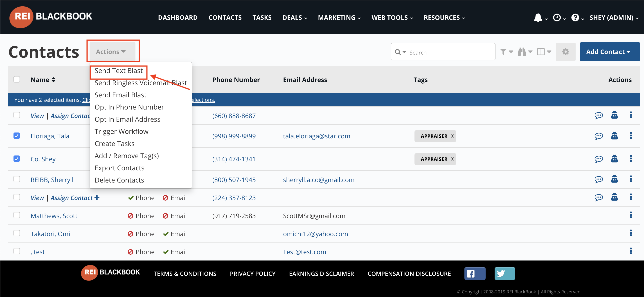Select Opt In Phone Number

pyautogui.click(x=129, y=107)
